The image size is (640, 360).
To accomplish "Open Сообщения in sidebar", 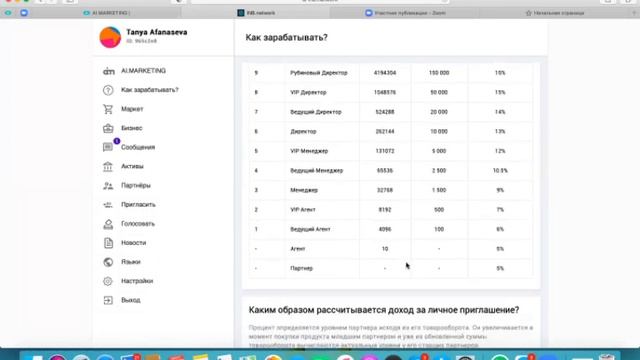I will click(138, 147).
